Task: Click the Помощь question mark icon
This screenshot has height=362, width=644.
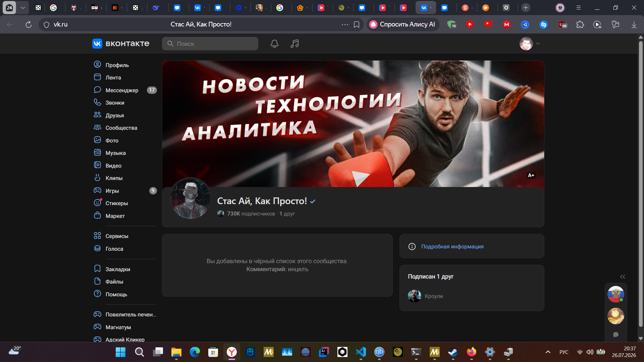Action: point(97,294)
